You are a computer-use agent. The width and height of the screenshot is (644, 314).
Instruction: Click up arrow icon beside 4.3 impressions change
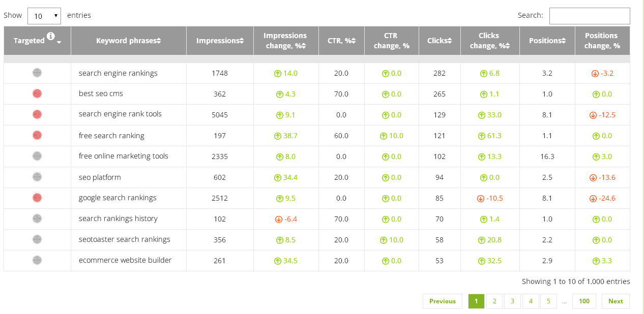(x=280, y=95)
